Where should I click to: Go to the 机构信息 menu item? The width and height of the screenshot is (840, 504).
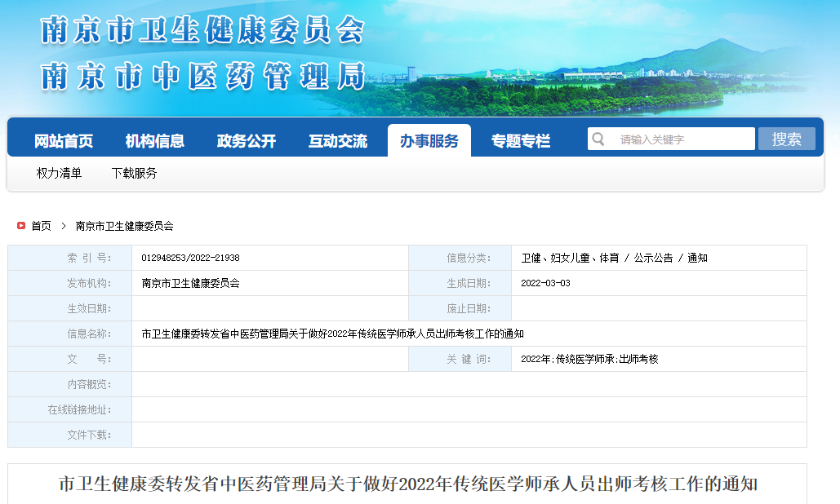click(x=155, y=141)
